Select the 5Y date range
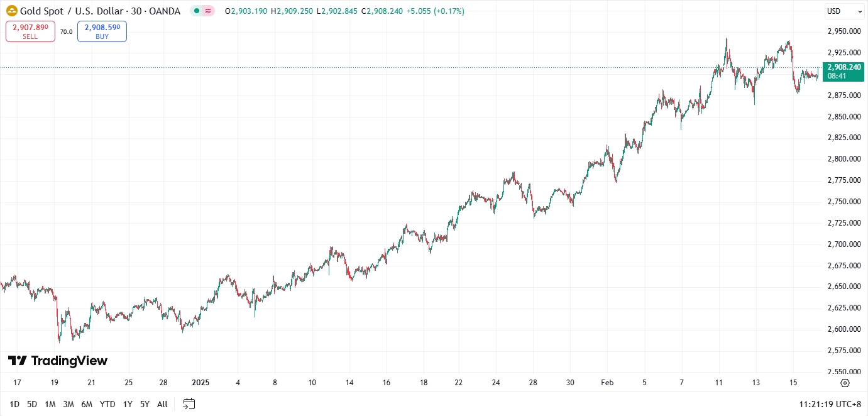This screenshot has width=868, height=416. click(145, 404)
